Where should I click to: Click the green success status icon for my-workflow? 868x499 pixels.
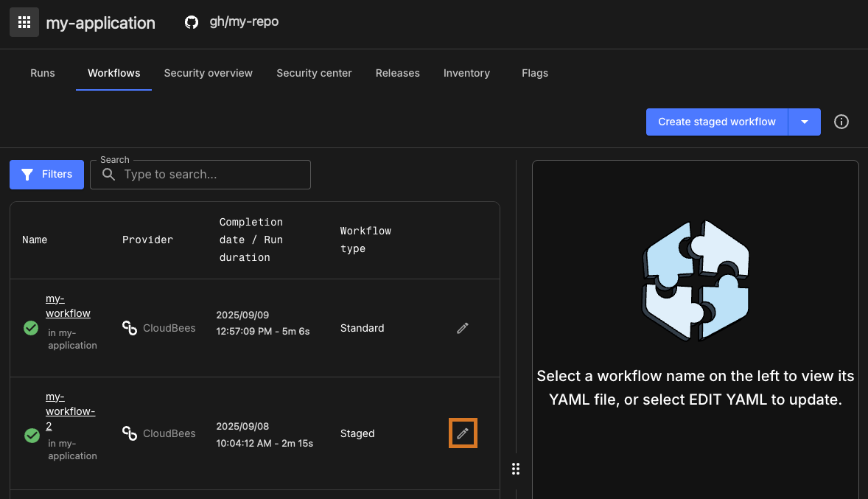click(x=31, y=327)
